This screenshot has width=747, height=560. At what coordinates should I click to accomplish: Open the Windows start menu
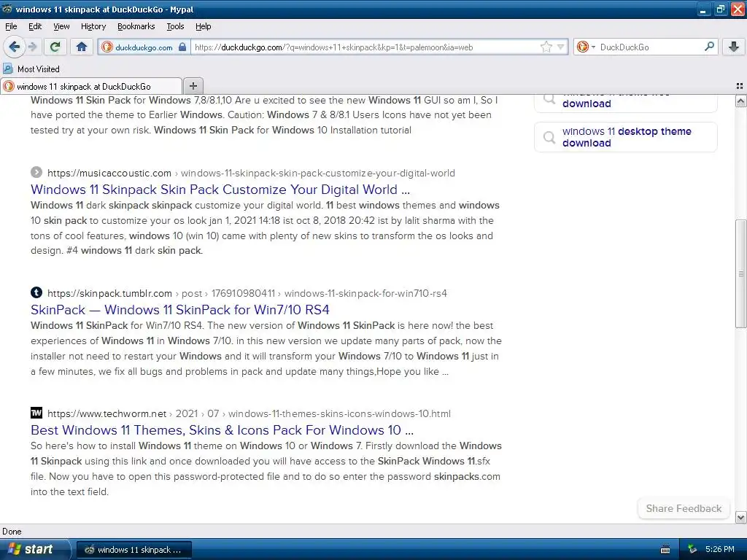click(x=34, y=550)
